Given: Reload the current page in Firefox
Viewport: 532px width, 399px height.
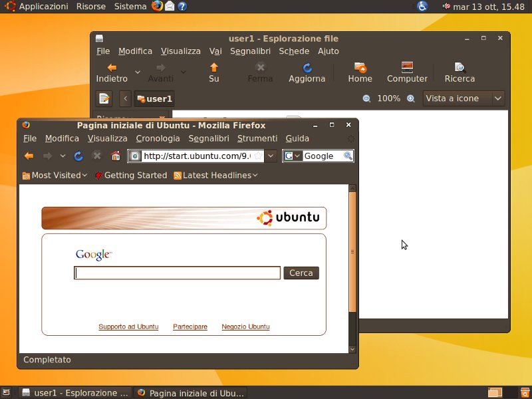Looking at the screenshot, I should (78, 156).
